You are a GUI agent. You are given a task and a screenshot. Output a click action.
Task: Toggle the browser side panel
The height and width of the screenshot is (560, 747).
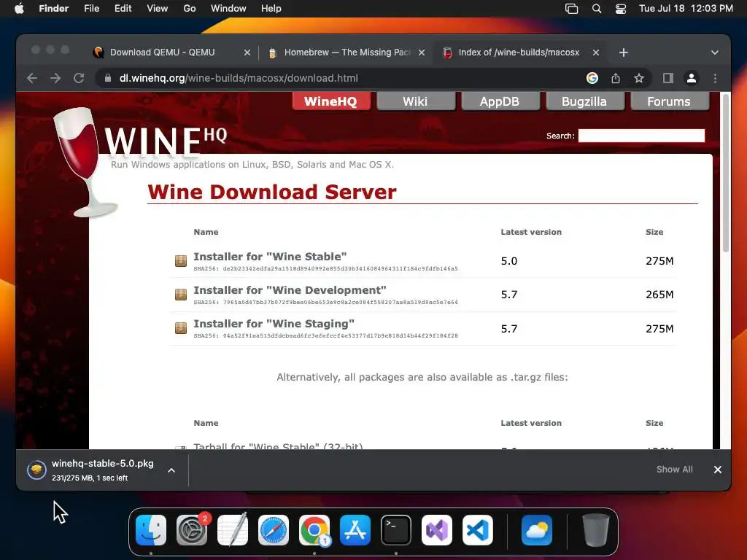[668, 78]
